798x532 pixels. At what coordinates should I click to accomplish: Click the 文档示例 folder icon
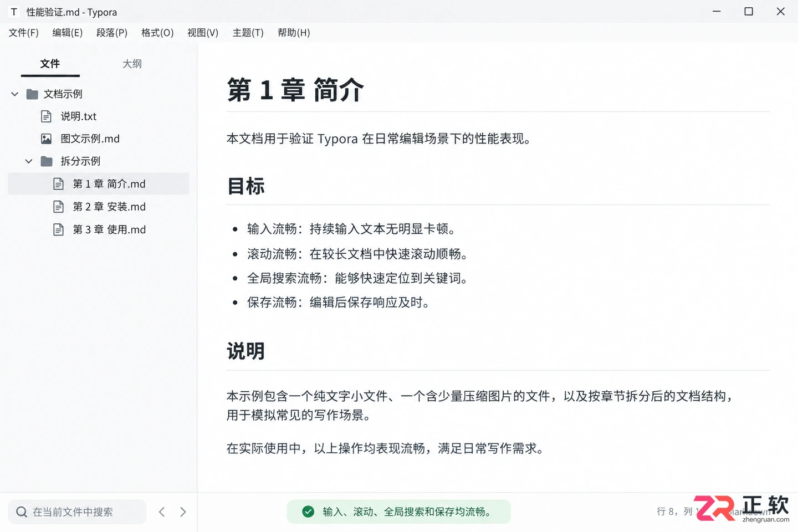tap(32, 94)
